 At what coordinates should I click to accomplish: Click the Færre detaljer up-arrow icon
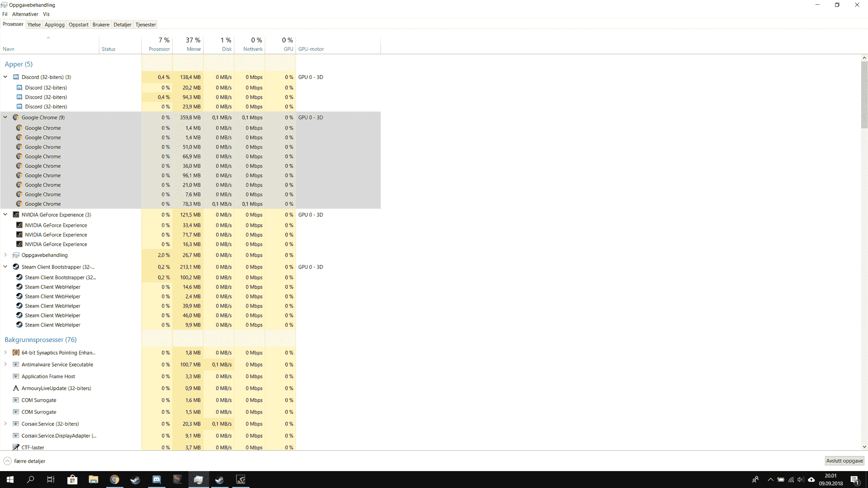[7, 461]
